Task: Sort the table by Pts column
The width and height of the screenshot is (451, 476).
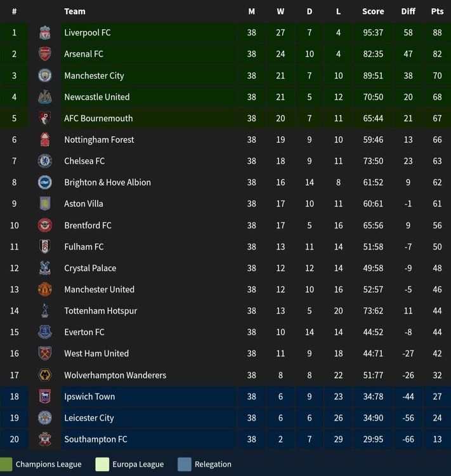Action: [x=437, y=11]
